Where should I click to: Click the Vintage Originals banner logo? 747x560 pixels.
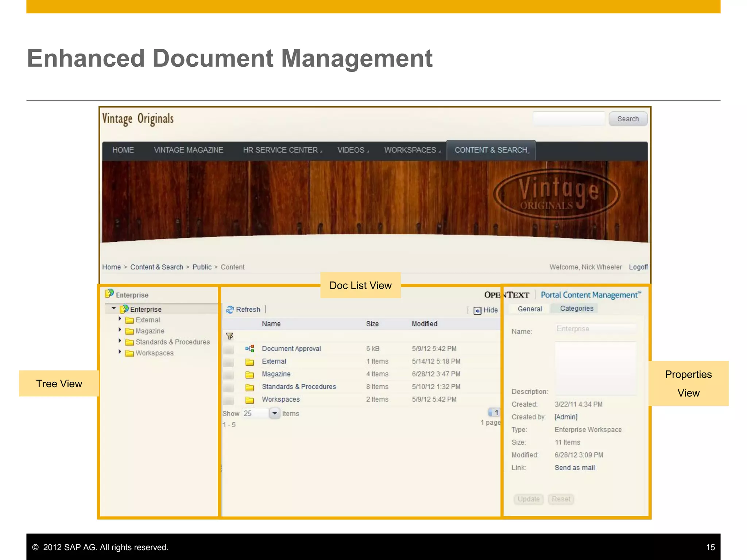(x=556, y=194)
